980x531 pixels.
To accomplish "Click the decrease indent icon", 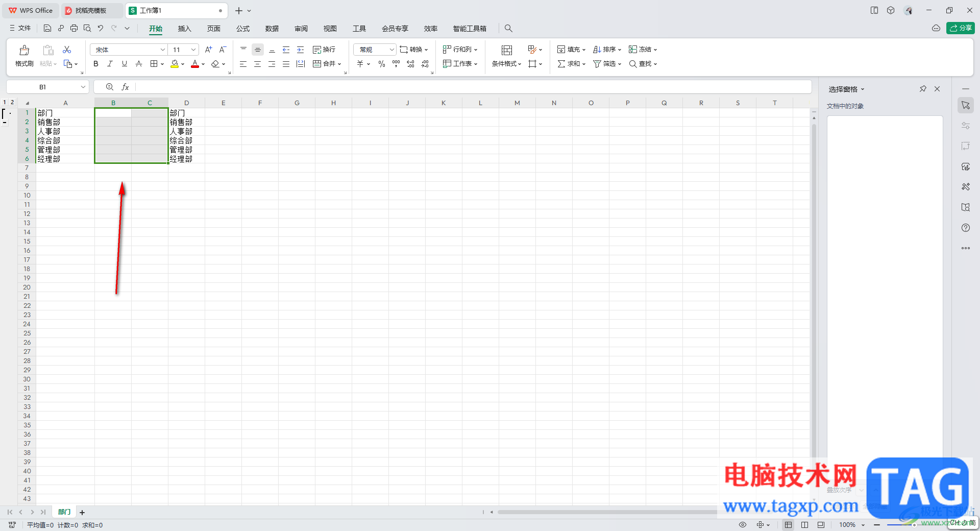I will (286, 50).
